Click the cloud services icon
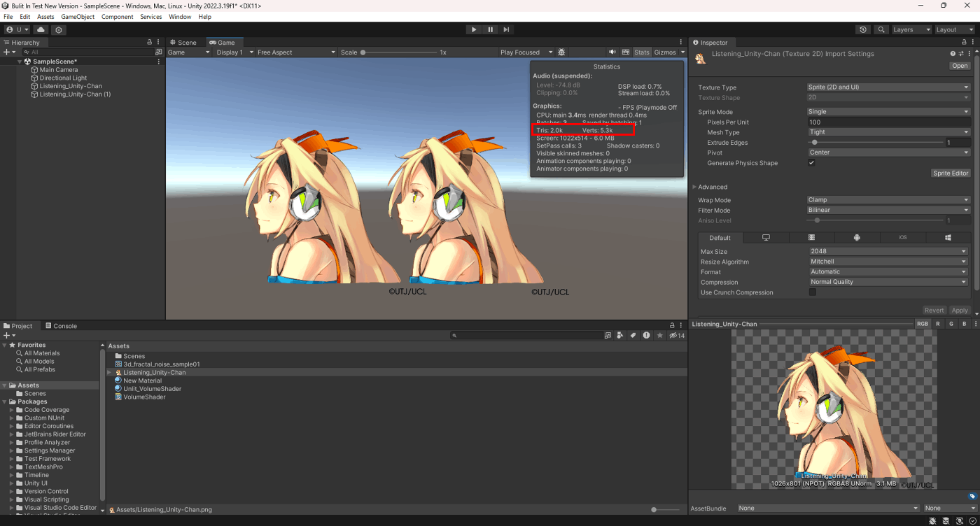 (x=41, y=30)
